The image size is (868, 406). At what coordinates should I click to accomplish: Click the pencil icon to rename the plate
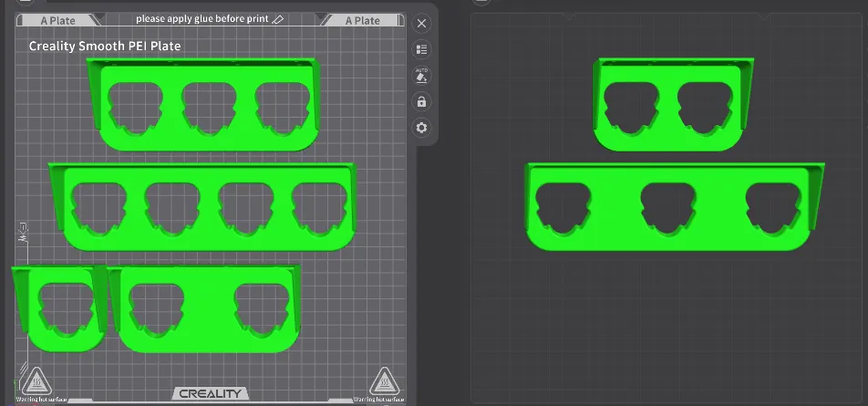click(278, 19)
